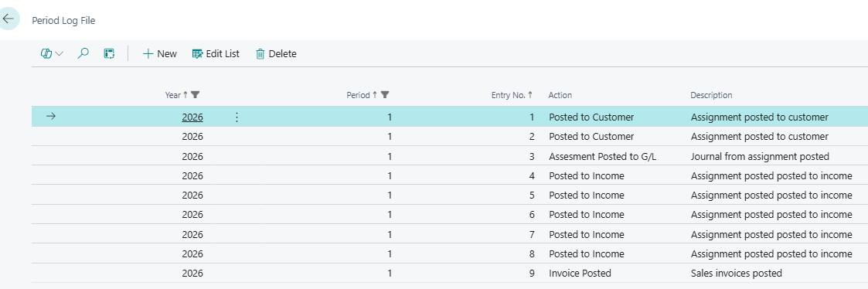Click Entry No. 8 cell
The height and width of the screenshot is (289, 868).
coord(532,253)
